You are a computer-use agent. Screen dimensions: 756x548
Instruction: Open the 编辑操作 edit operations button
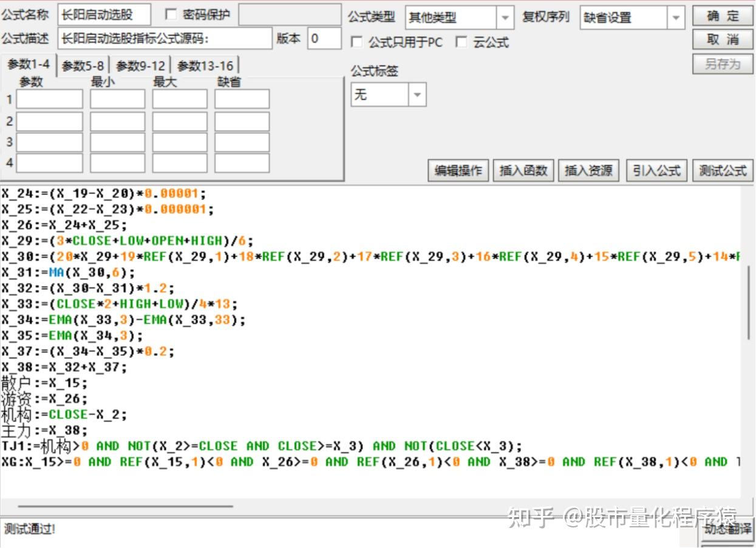458,171
